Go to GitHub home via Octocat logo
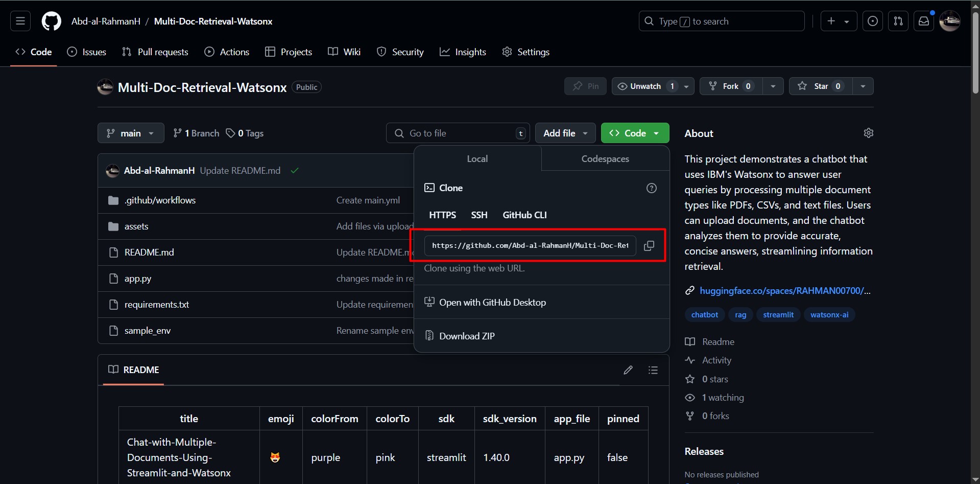The image size is (980, 484). point(52,21)
